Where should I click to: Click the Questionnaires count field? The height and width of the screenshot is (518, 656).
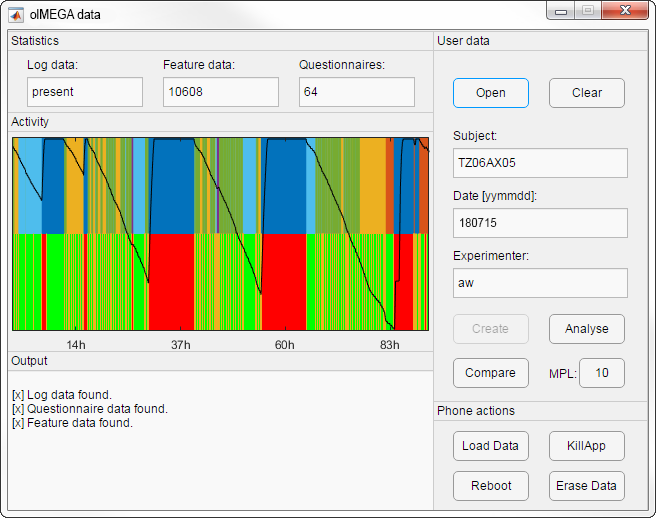(356, 92)
